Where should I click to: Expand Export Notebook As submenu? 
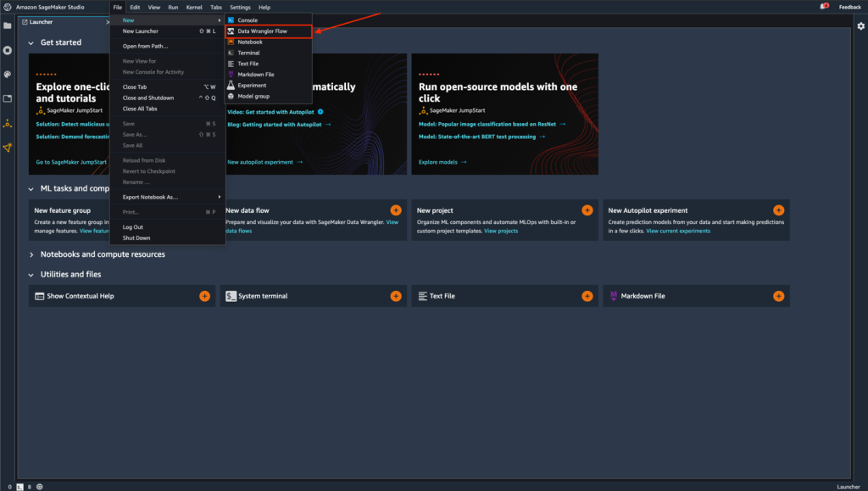(167, 197)
